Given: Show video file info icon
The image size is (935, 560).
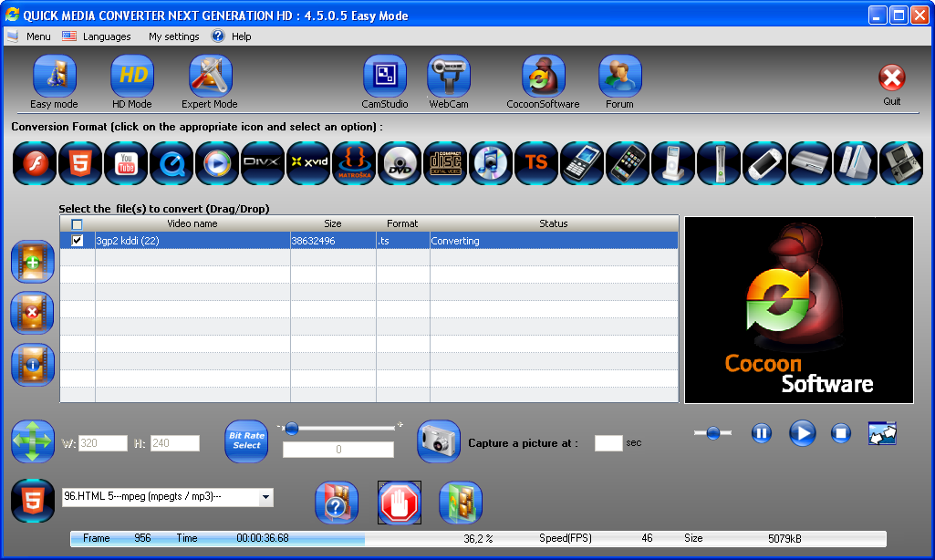Looking at the screenshot, I should pyautogui.click(x=33, y=365).
